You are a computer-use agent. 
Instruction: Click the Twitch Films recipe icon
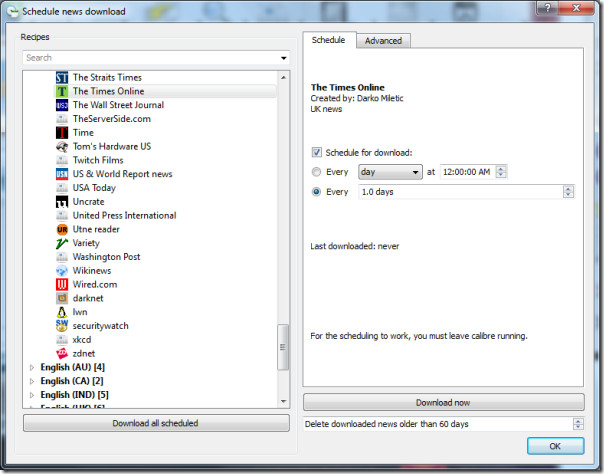pyautogui.click(x=62, y=160)
